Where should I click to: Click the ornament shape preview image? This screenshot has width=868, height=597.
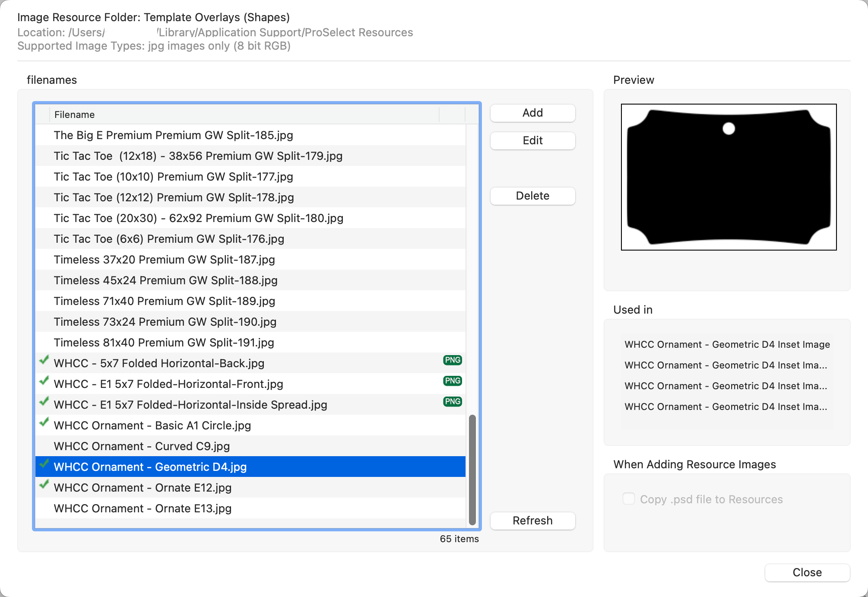pos(729,177)
